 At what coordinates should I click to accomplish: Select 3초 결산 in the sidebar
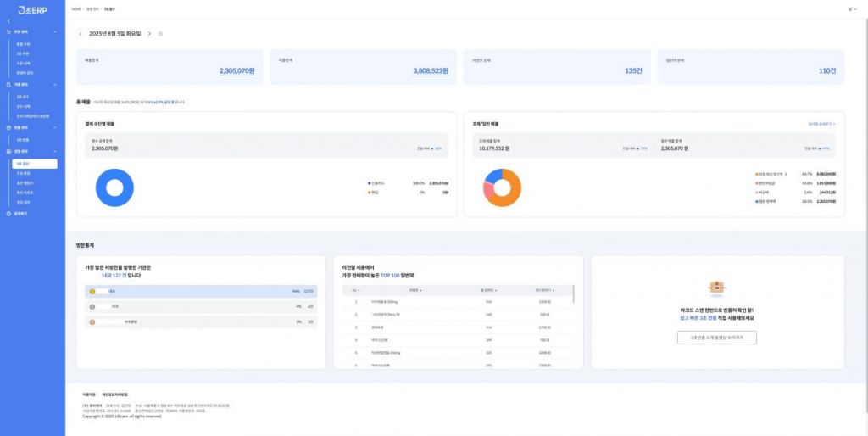pos(24,162)
